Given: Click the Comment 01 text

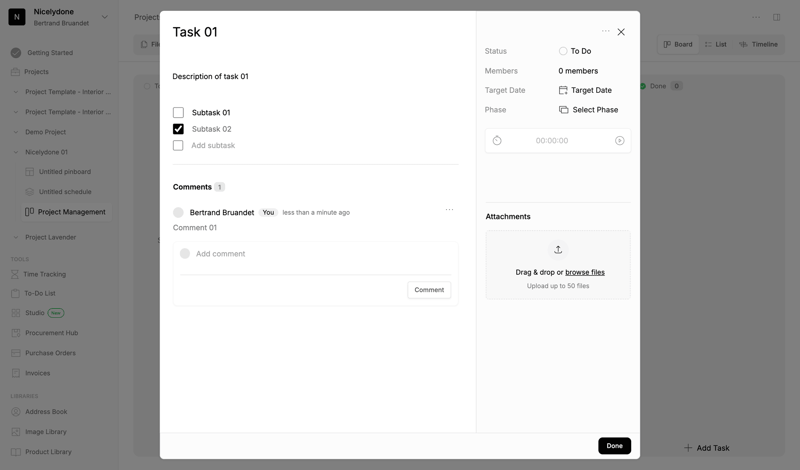Looking at the screenshot, I should (194, 228).
